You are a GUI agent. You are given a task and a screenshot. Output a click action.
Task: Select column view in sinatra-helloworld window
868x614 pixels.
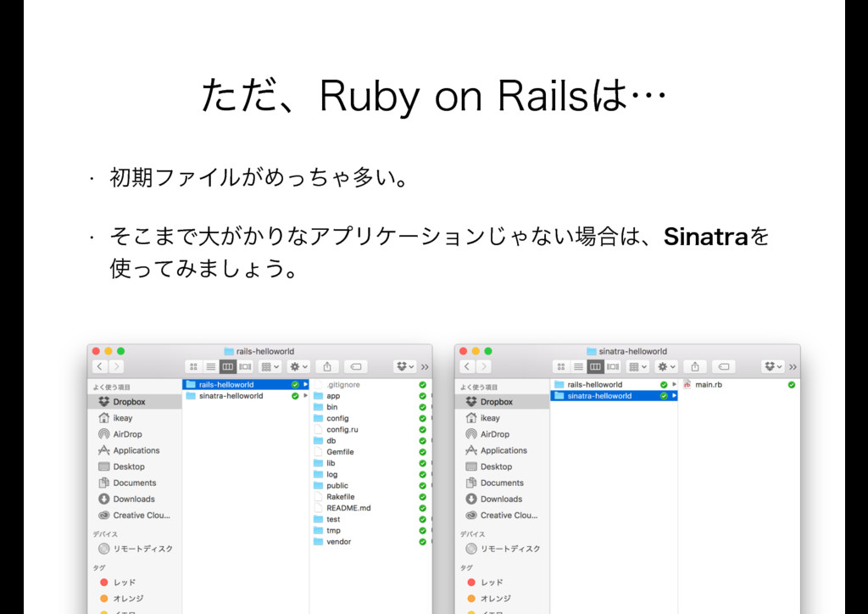pyautogui.click(x=595, y=366)
